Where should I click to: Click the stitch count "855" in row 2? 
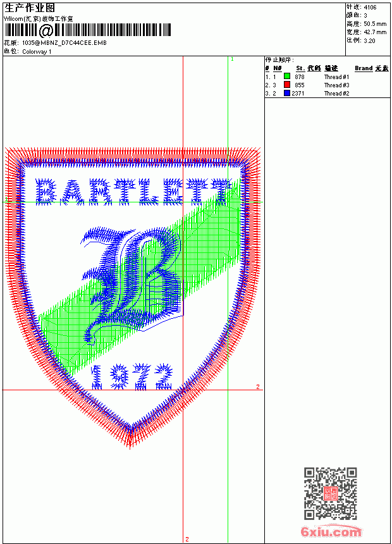(x=300, y=85)
